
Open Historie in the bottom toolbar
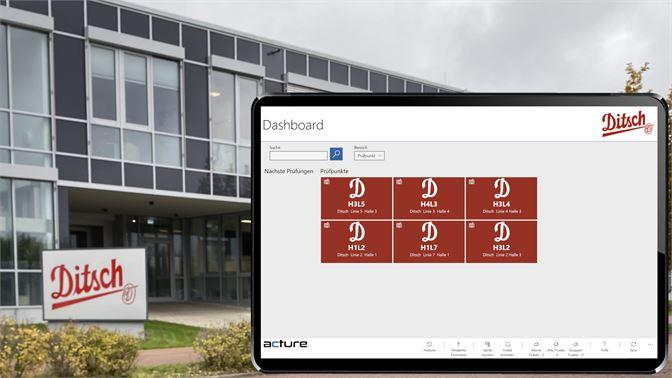pyautogui.click(x=429, y=347)
